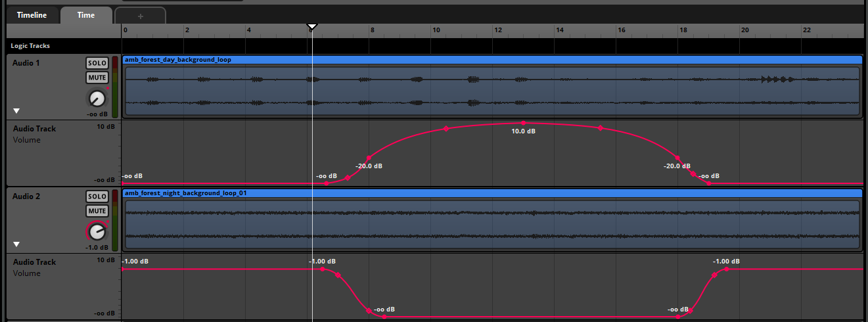The width and height of the screenshot is (868, 322).
Task: Mute the Audio 2 track
Action: (x=97, y=211)
